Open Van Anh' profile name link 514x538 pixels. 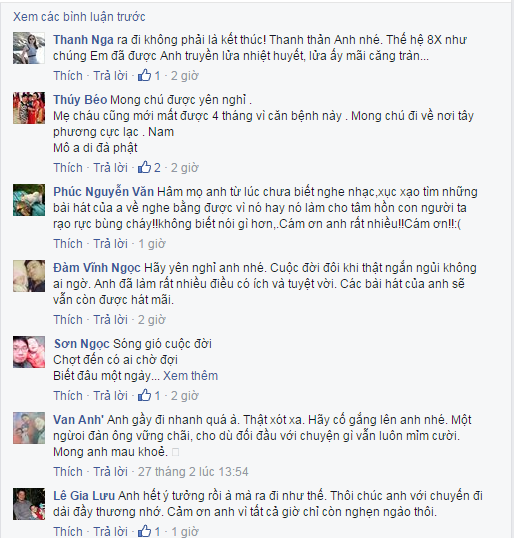click(79, 420)
